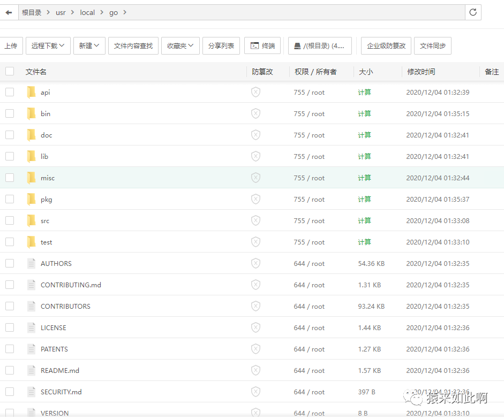Click the back arrow in path bar
This screenshot has height=420, width=504.
pos(9,12)
